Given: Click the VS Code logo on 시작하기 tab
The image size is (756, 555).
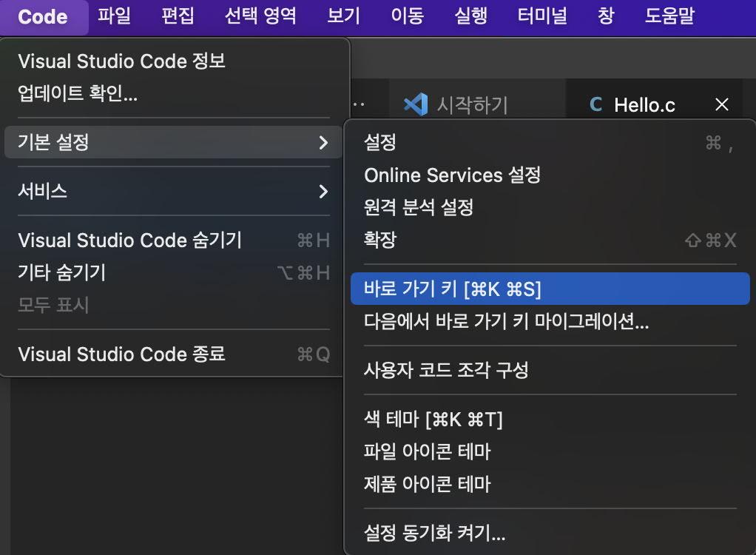Looking at the screenshot, I should point(416,104).
